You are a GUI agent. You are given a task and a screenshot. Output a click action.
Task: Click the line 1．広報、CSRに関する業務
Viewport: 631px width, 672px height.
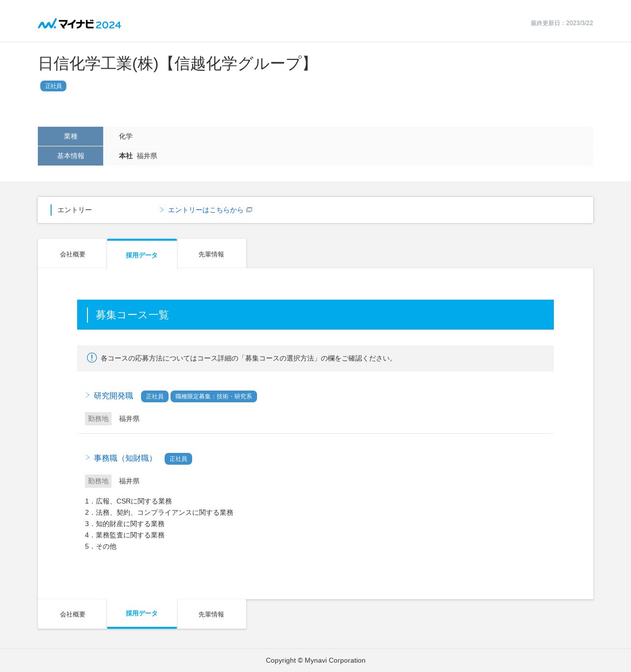[128, 501]
